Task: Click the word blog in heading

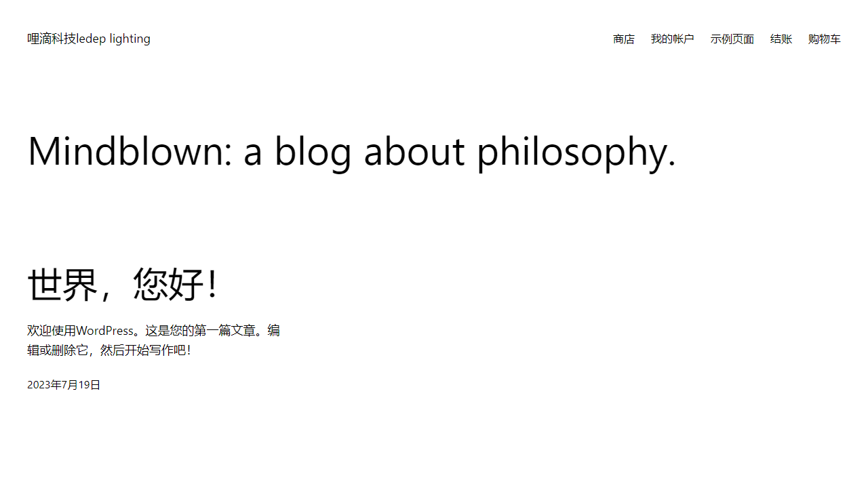Action: [x=313, y=152]
